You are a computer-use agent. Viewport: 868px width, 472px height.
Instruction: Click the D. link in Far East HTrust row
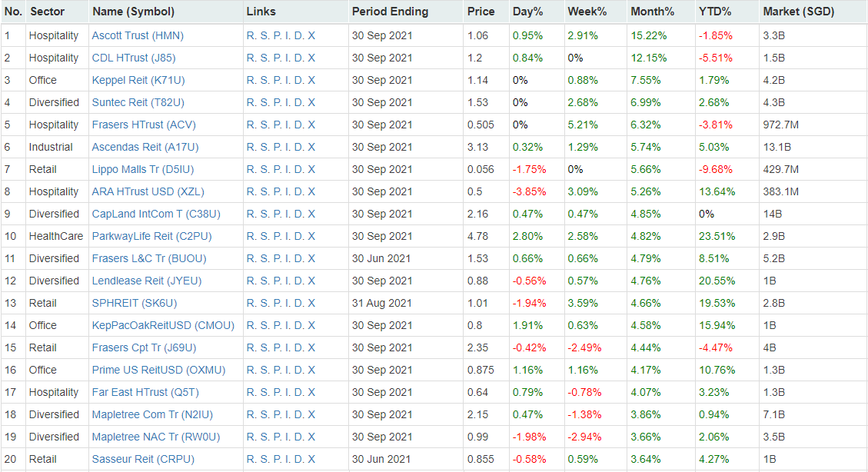299,392
